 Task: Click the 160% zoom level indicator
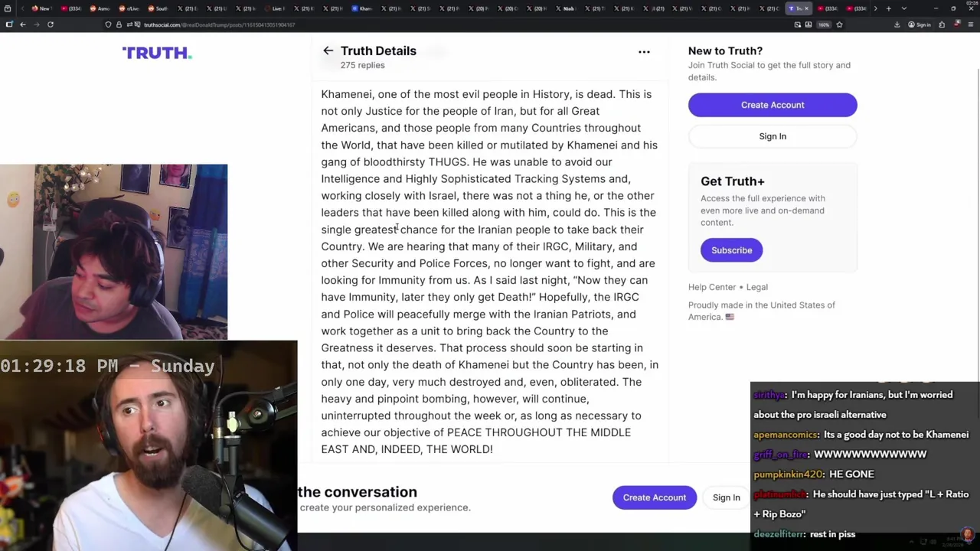[824, 24]
